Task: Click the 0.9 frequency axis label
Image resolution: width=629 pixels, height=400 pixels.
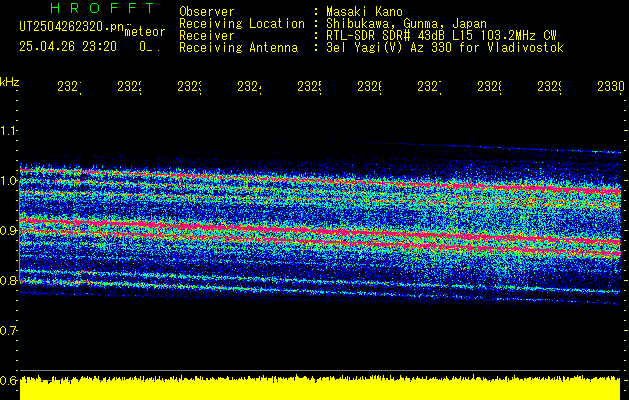Action: point(9,231)
